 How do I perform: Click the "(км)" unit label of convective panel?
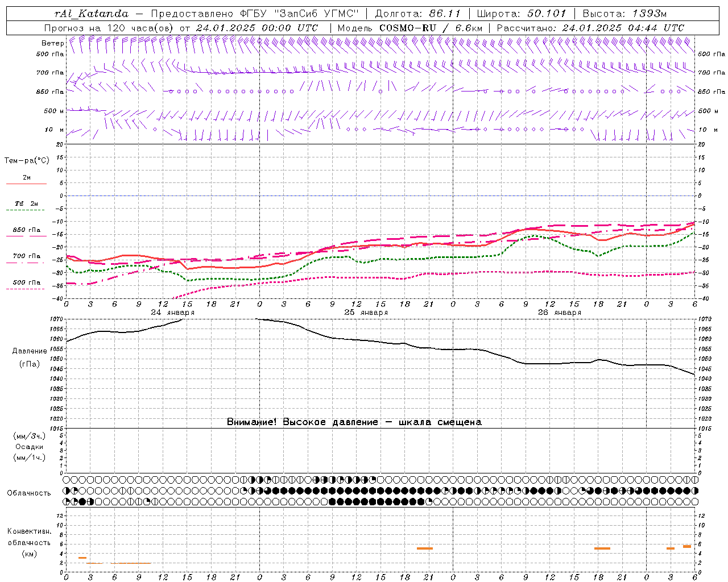pos(30,554)
